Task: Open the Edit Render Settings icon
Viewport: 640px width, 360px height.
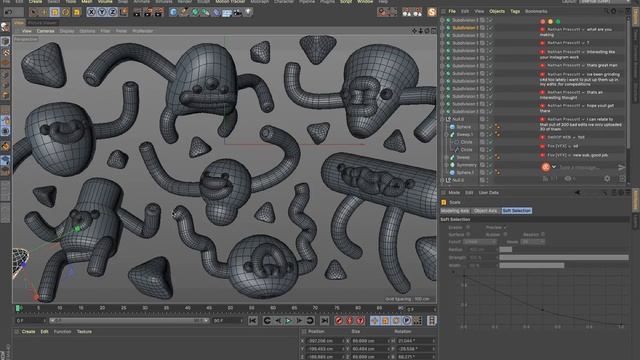Action: click(158, 12)
